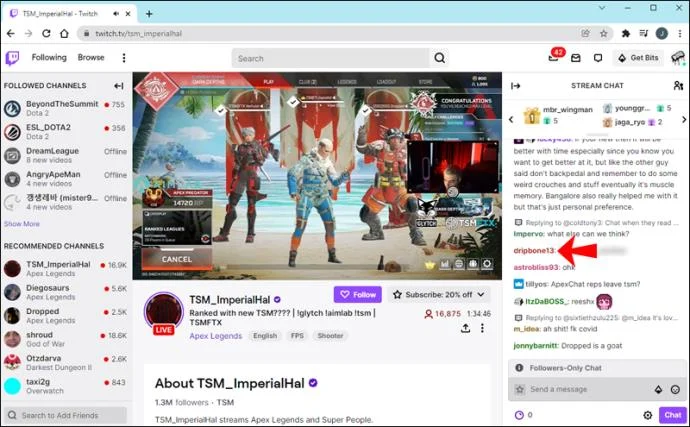Click the Chat send button
Viewport: 690px width, 427px height.
672,415
